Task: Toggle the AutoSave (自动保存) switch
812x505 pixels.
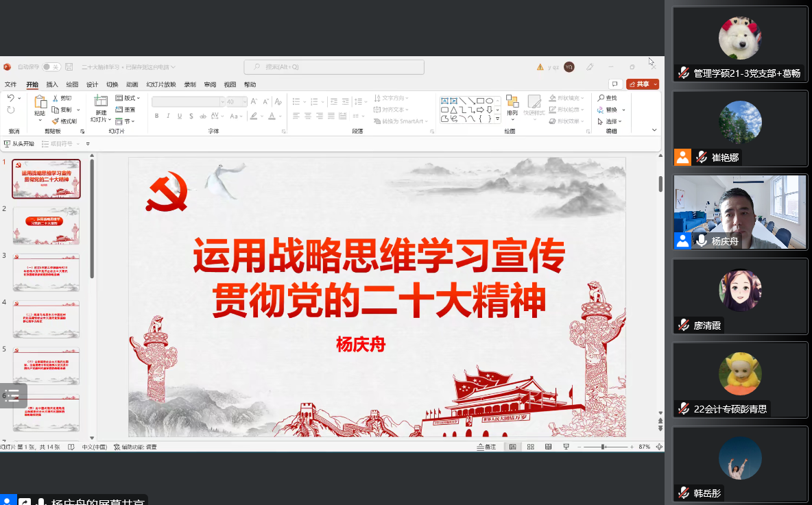Action: [x=51, y=67]
